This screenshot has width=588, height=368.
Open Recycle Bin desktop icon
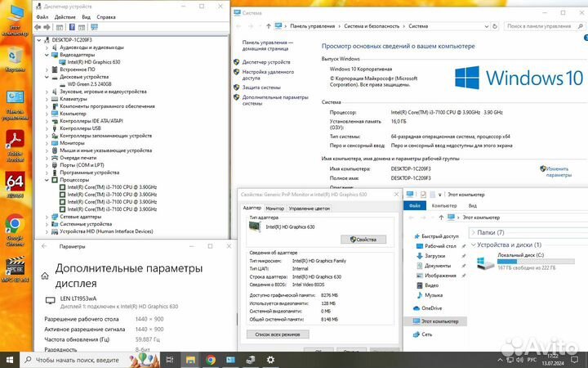pos(15,59)
